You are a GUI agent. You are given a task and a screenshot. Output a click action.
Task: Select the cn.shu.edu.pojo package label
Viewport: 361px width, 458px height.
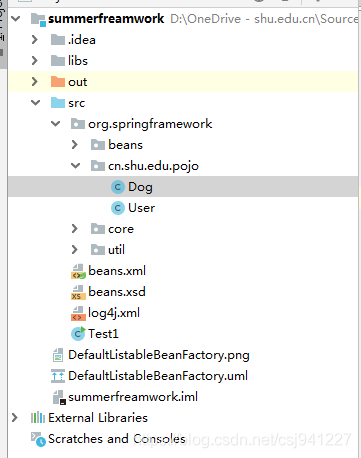(x=153, y=166)
